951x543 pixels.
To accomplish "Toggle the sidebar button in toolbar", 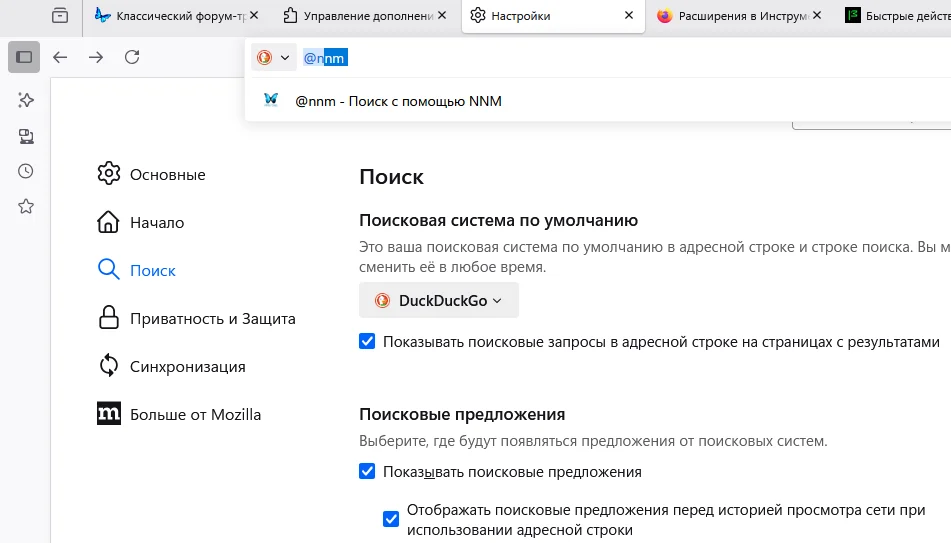I will 24,57.
